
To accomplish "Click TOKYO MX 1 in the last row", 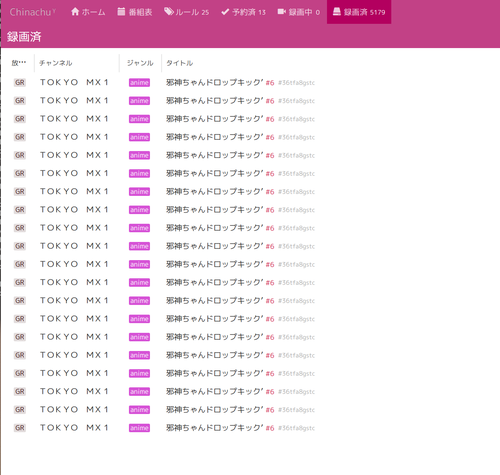I will (x=74, y=428).
